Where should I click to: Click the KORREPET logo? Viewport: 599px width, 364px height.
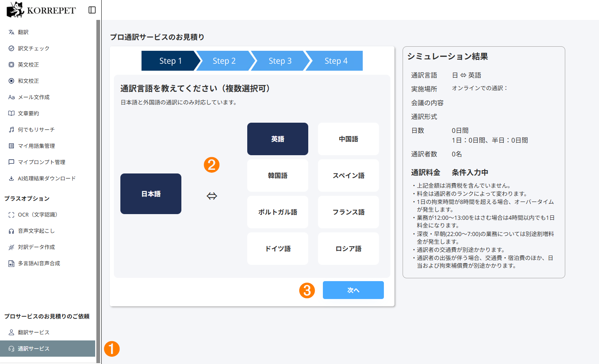click(41, 10)
